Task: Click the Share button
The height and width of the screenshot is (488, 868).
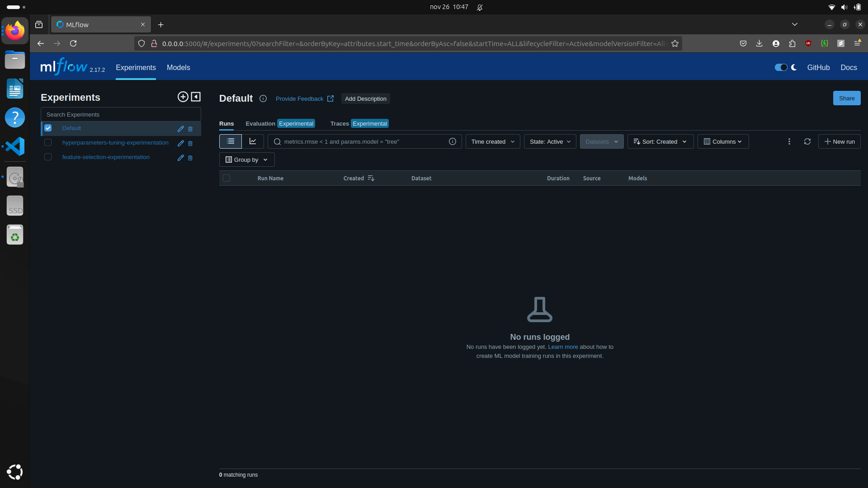Action: [846, 98]
